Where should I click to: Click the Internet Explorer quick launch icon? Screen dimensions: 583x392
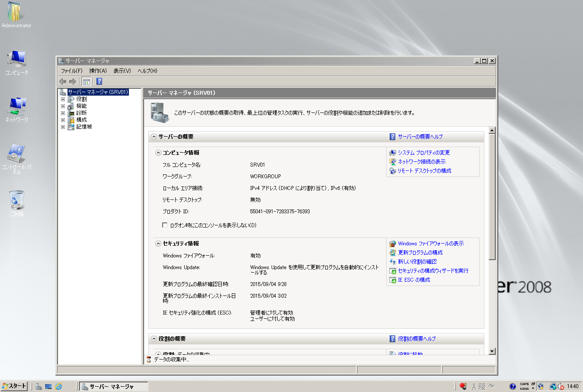coord(58,386)
